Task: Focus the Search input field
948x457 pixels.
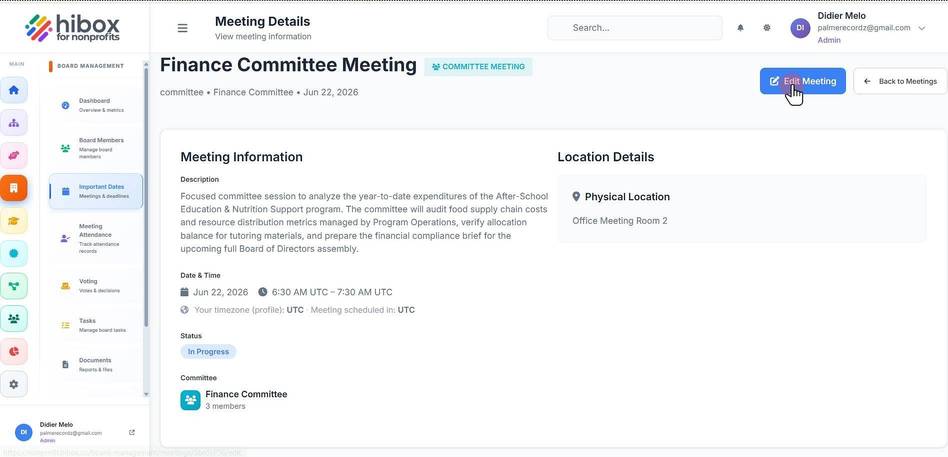Action: 635,28
